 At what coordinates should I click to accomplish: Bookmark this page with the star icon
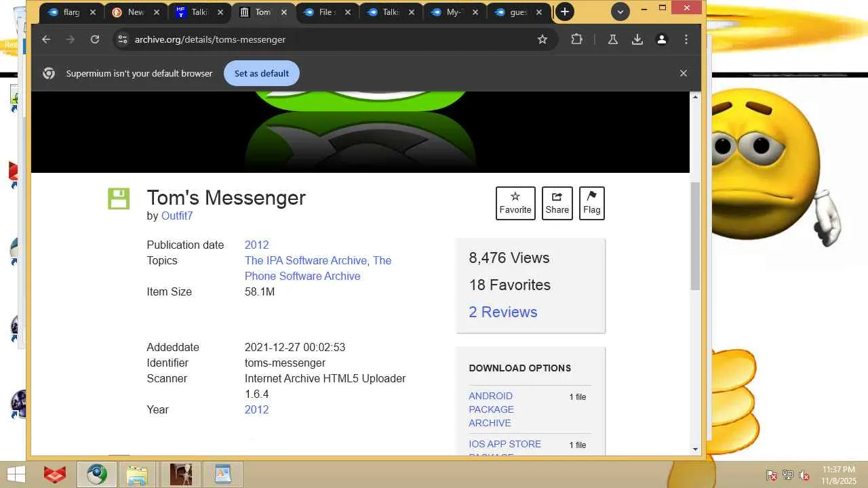pyautogui.click(x=542, y=39)
